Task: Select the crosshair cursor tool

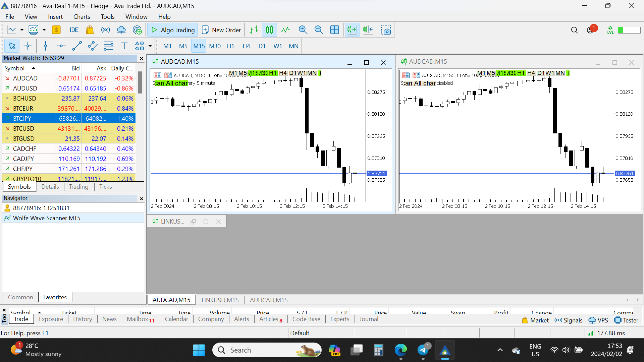Action: coord(28,46)
